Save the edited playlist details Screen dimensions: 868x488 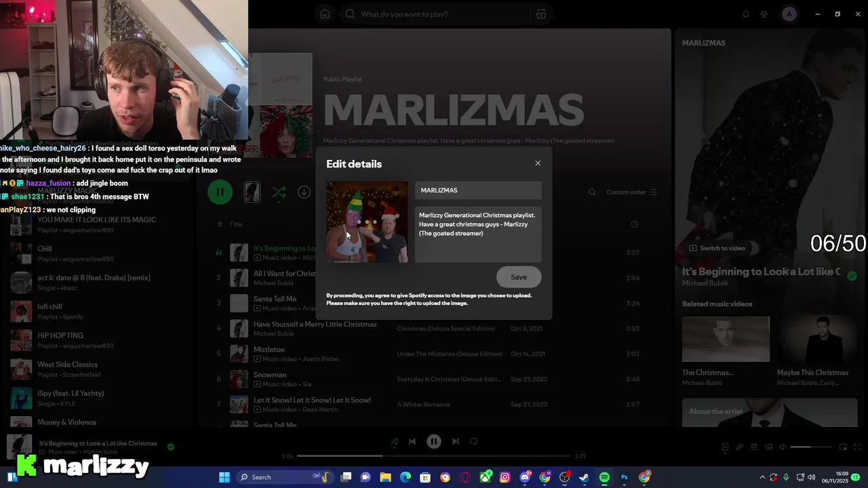519,277
